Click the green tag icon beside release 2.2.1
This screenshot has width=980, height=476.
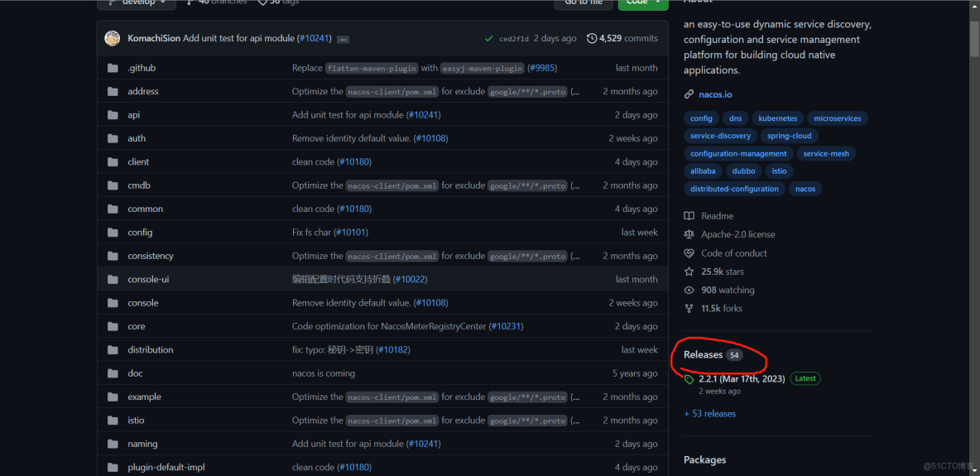pos(689,379)
